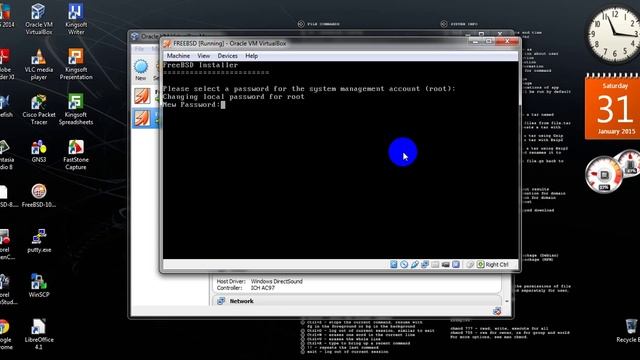Open Kingsoft Writer desktop shortcut
The width and height of the screenshot is (640, 360).
(76, 19)
